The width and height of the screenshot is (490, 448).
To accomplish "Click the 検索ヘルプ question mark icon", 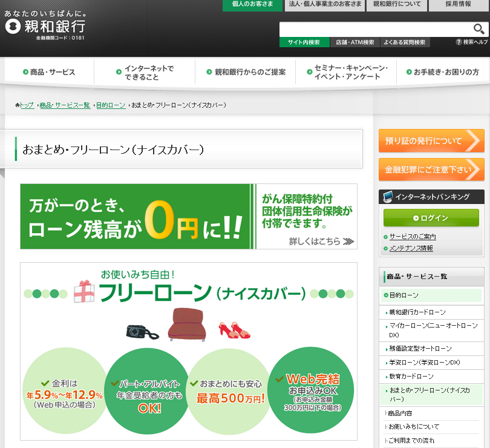I will [459, 42].
